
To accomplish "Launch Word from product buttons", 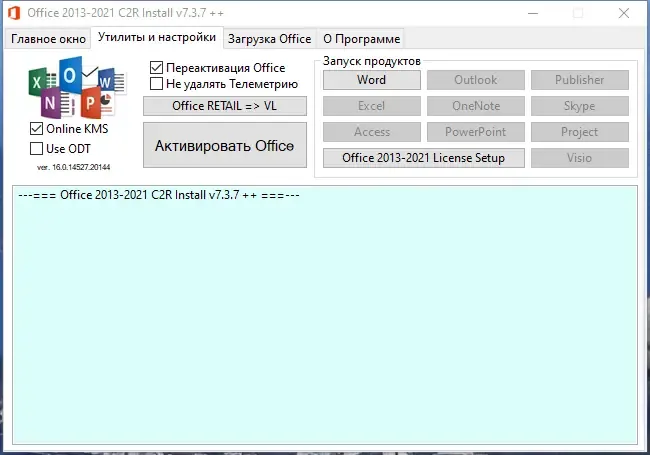I will pos(372,80).
